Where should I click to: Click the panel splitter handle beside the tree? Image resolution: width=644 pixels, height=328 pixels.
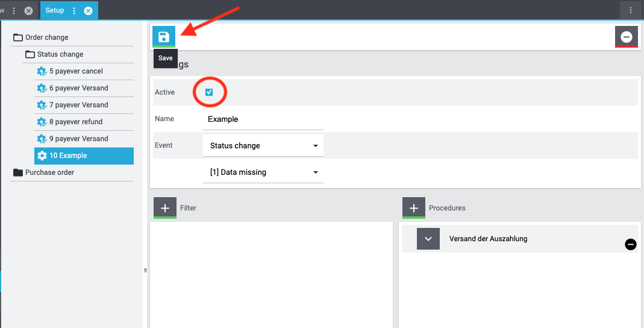[x=145, y=270]
